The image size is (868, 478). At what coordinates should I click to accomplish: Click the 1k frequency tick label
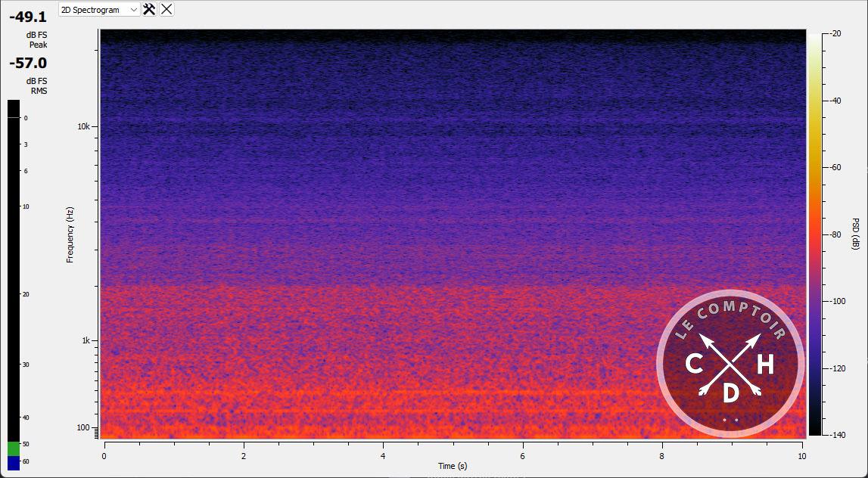pos(86,341)
